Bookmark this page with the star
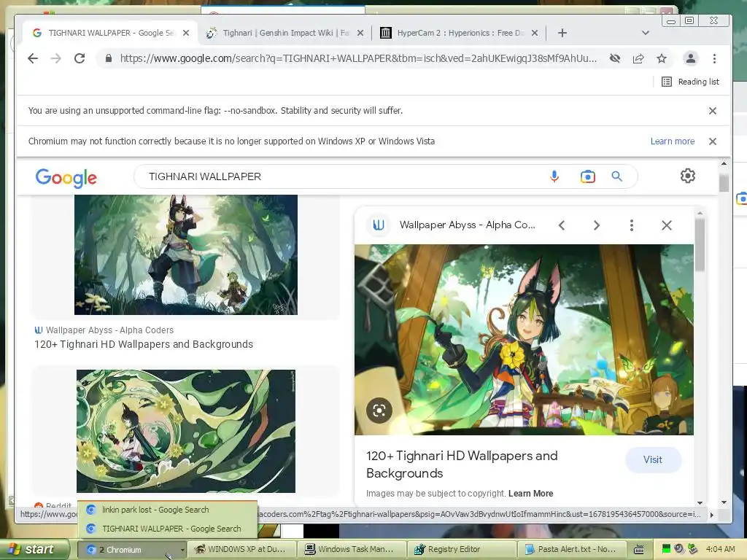Screen dimensions: 747x560 point(662,58)
